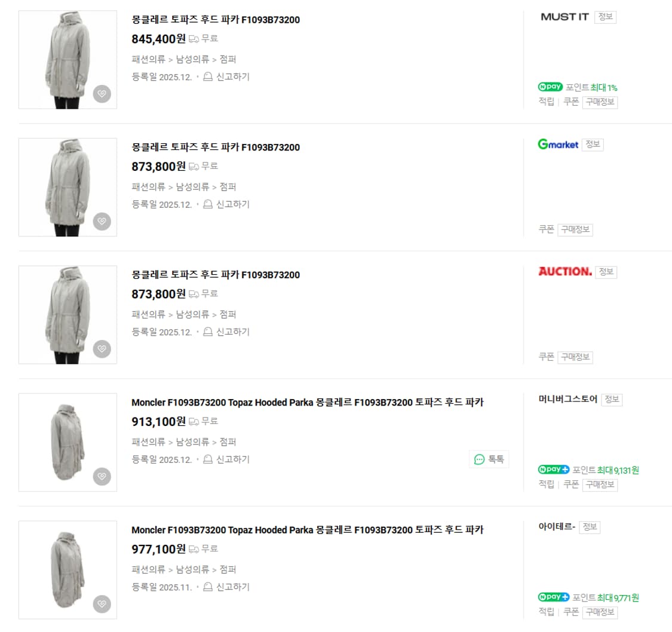Open the Moncler Topaz Hooded Parka 977,100원 title
672x632 pixels.
click(x=307, y=530)
